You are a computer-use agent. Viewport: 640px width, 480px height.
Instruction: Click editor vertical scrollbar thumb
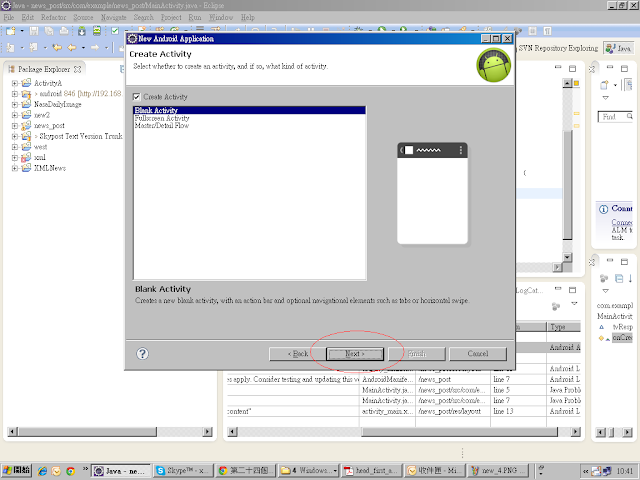pos(567,186)
